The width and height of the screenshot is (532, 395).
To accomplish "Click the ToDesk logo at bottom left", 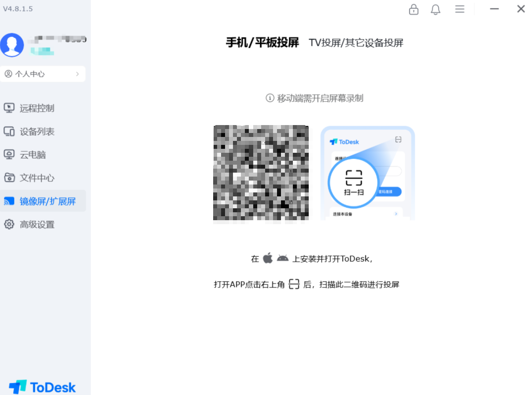I will coord(42,387).
